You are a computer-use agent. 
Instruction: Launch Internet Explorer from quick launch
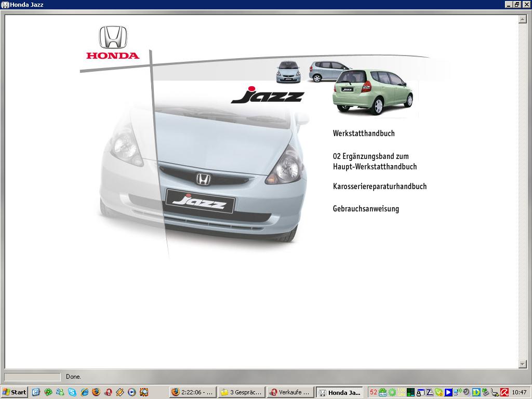click(x=85, y=392)
